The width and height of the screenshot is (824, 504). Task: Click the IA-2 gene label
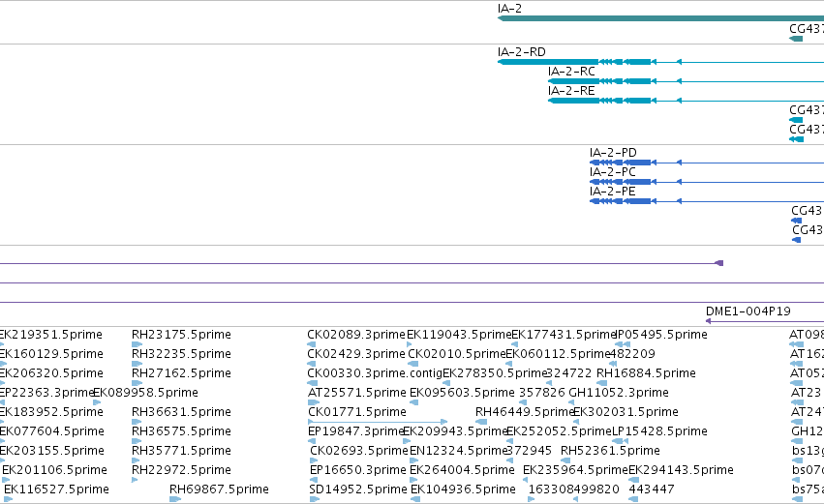[509, 9]
